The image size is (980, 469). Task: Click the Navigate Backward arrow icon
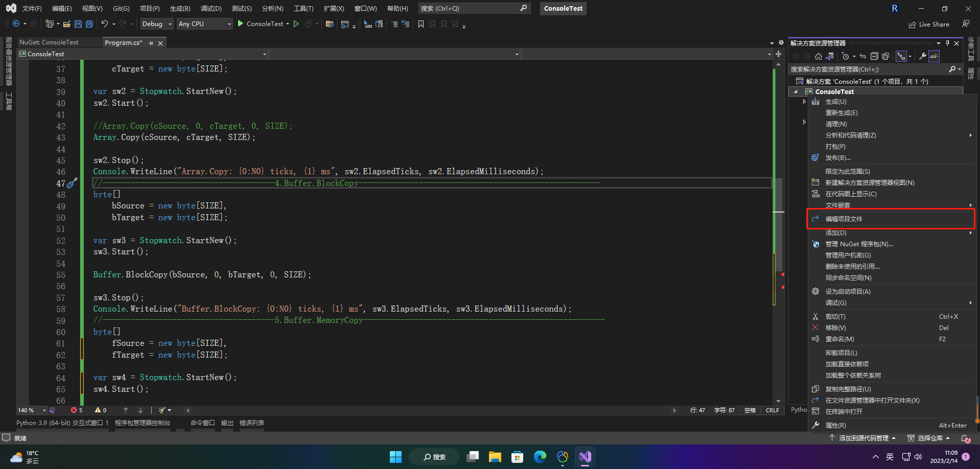16,24
